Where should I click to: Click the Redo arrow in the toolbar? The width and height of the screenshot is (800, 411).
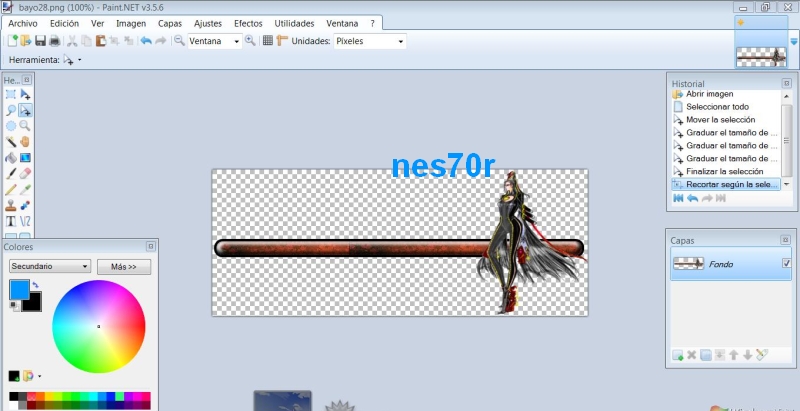161,41
